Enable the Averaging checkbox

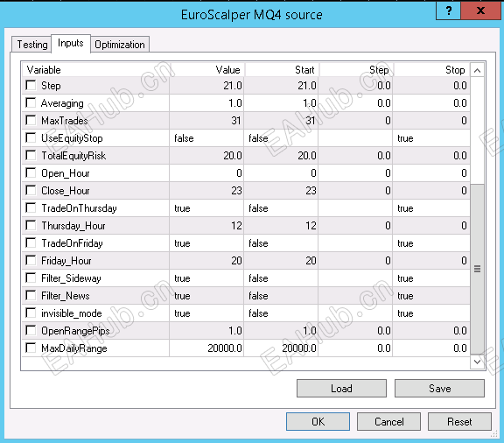(x=31, y=103)
